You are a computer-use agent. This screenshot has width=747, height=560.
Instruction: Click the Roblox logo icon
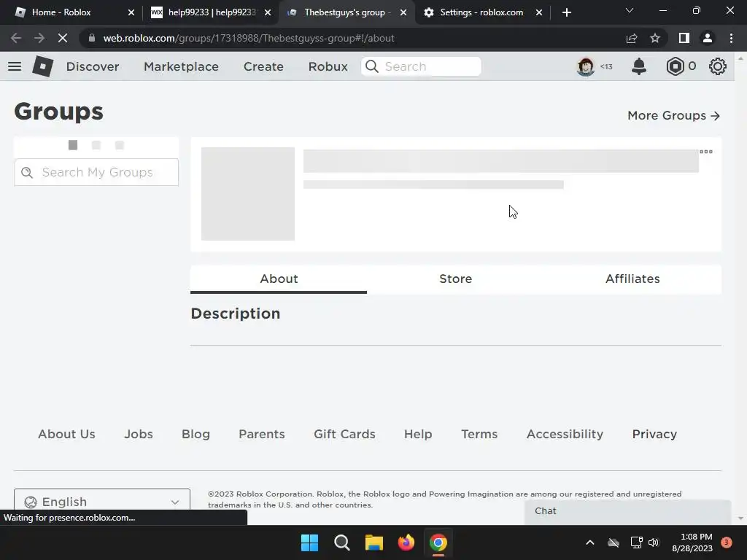(43, 66)
